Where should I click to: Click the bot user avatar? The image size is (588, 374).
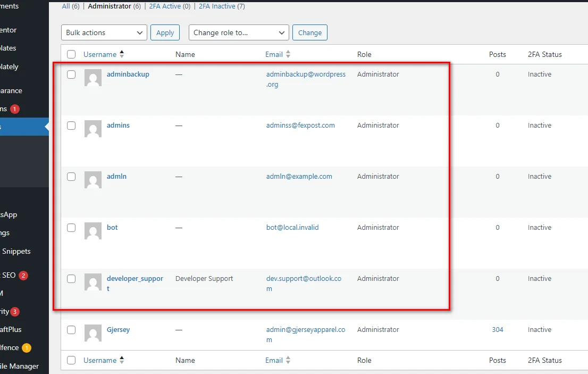point(93,231)
